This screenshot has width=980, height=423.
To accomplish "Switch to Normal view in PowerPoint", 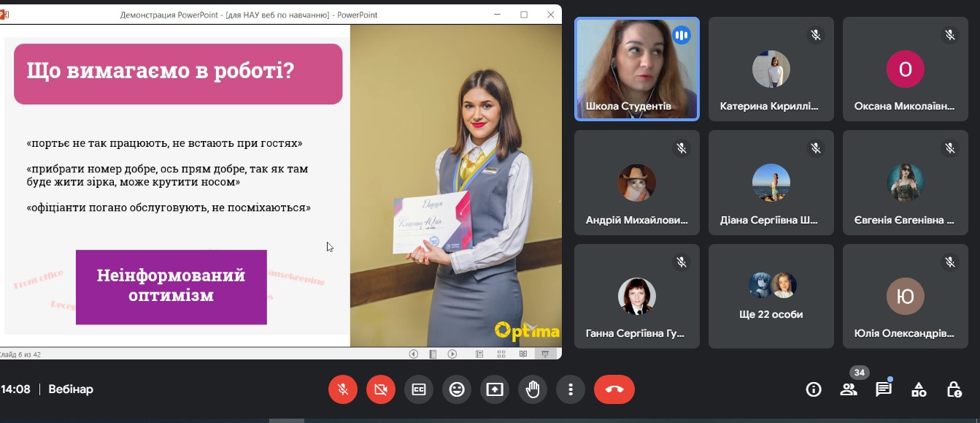I will 479,354.
